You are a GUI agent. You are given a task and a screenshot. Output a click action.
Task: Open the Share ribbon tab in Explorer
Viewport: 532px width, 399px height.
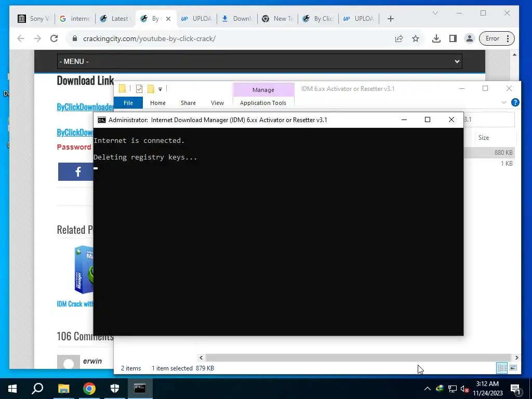188,103
